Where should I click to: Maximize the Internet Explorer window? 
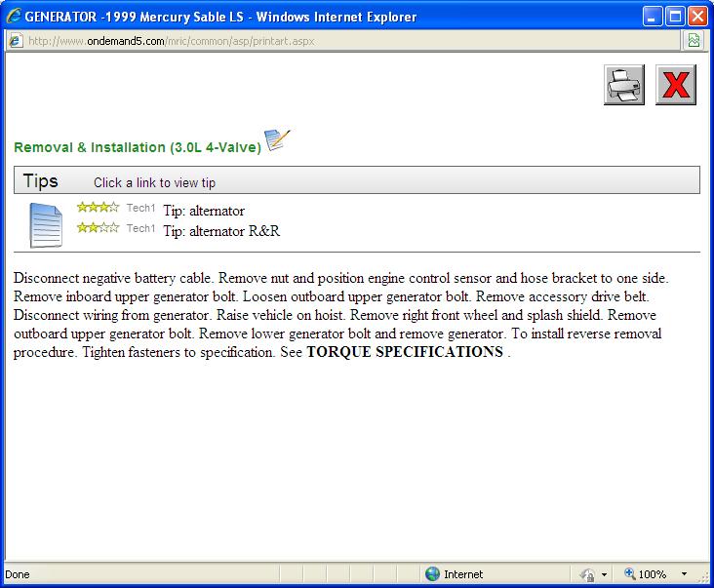675,17
